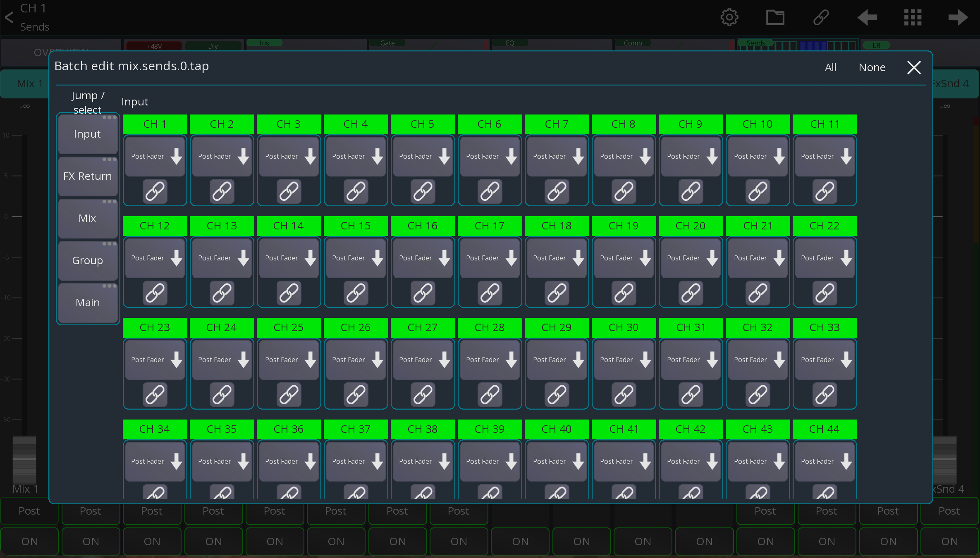This screenshot has height=558, width=980.
Task: Toggle selection of CH 40 header
Action: (557, 429)
